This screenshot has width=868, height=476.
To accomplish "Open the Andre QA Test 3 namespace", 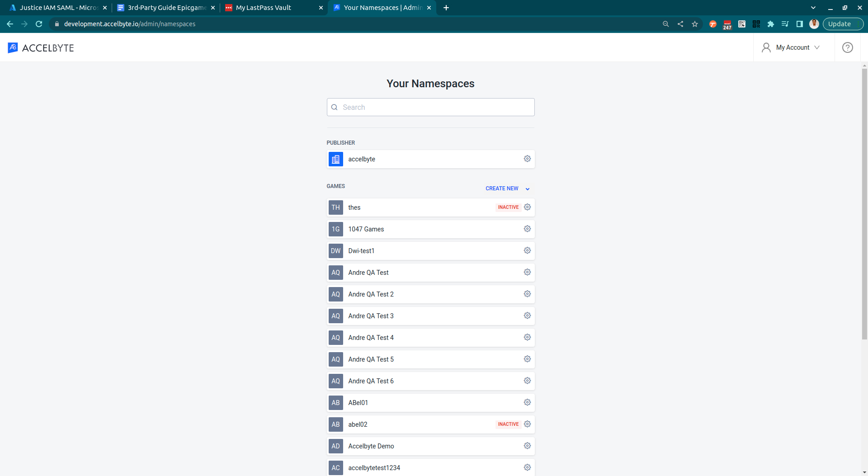I will [430, 316].
